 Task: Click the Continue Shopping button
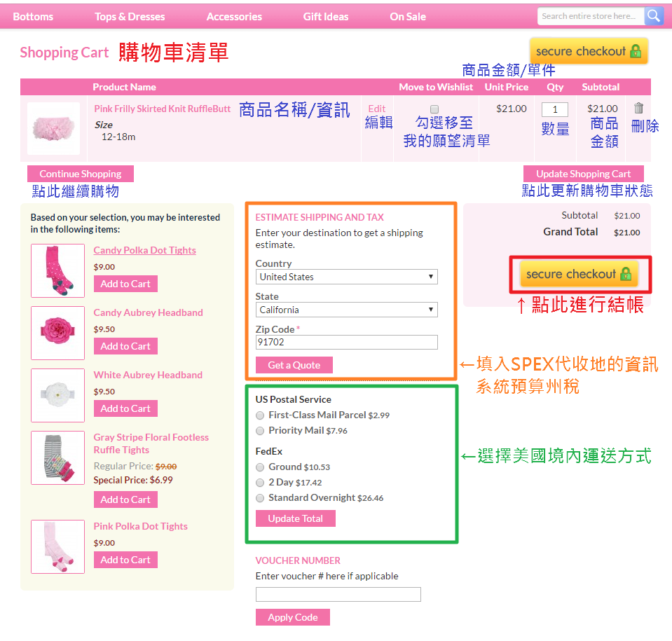[81, 174]
